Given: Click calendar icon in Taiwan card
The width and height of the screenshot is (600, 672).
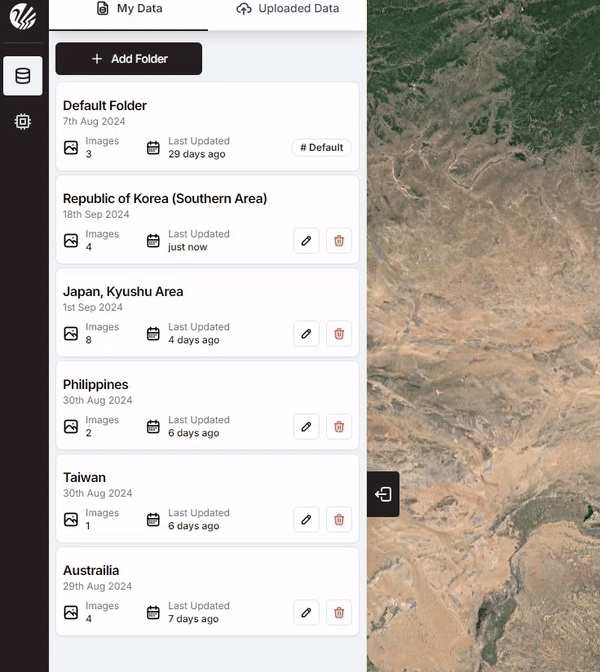Looking at the screenshot, I should tap(153, 520).
